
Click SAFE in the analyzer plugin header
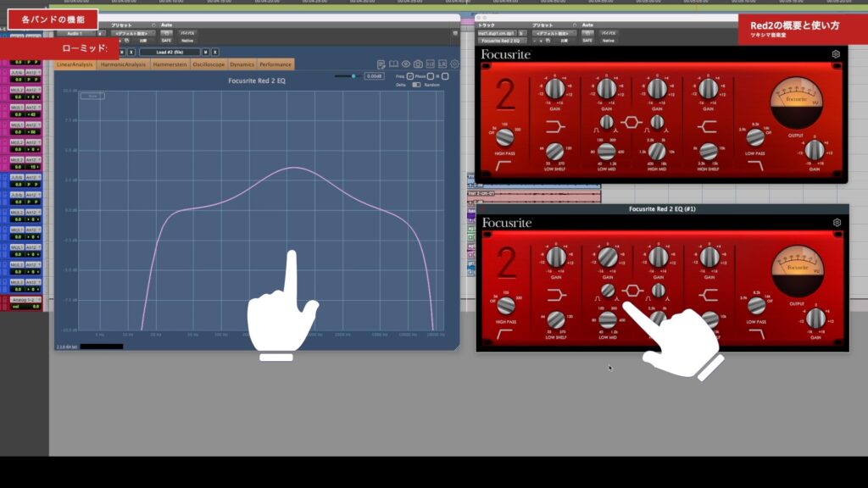coord(166,41)
